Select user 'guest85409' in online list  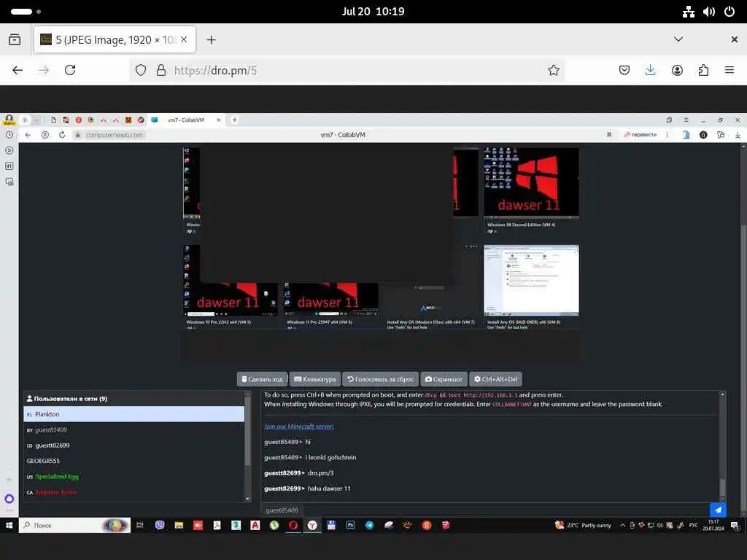tap(134, 429)
